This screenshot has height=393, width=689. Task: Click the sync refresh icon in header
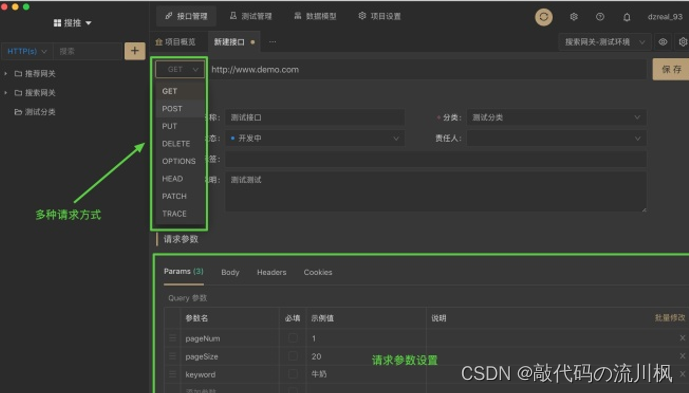544,17
